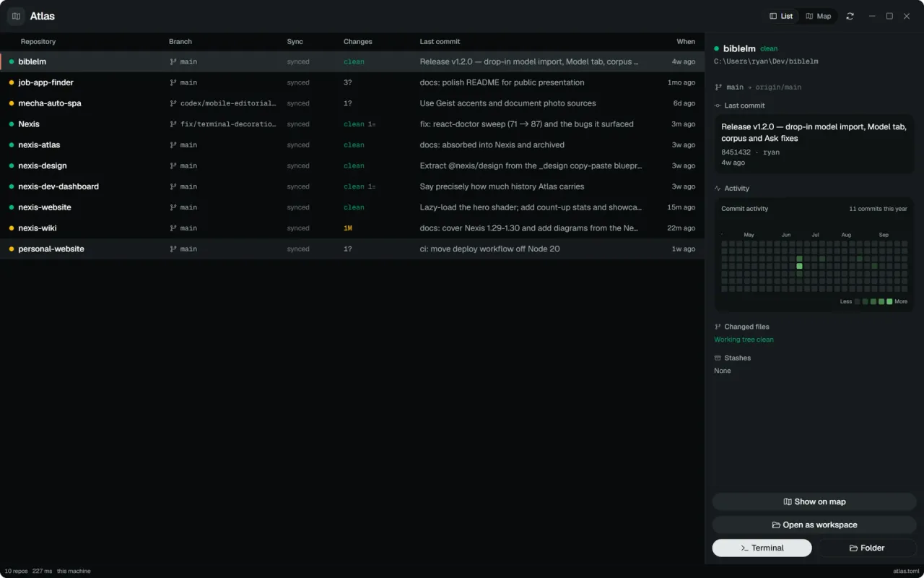Click the Show on map button
The height and width of the screenshot is (578, 924).
pos(814,501)
